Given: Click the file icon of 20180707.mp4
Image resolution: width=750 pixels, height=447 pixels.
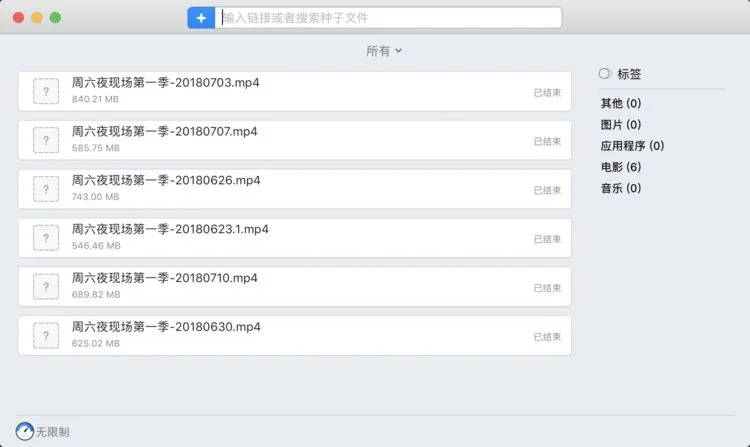Looking at the screenshot, I should pos(46,140).
